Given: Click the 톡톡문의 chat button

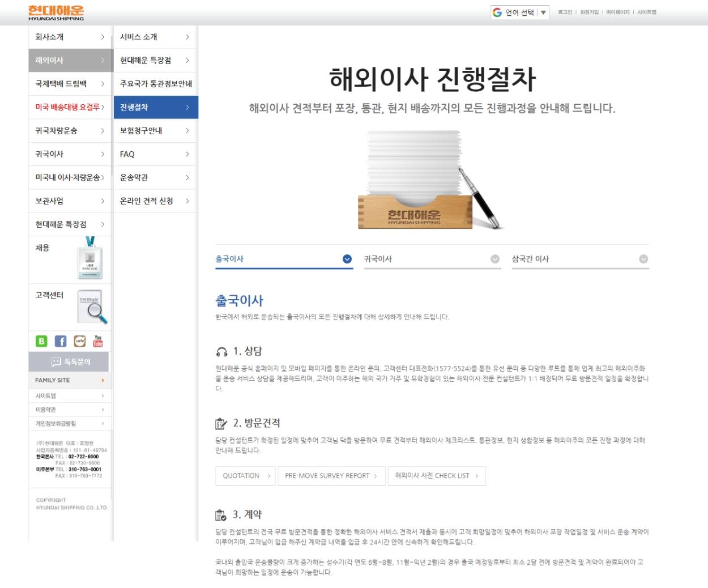Looking at the screenshot, I should point(69,361).
